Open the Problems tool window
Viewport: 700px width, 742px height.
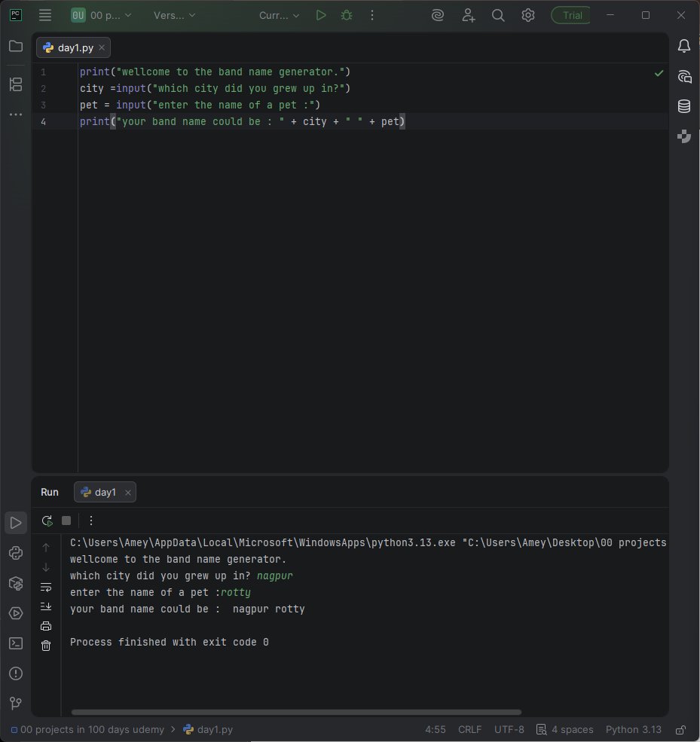tap(16, 673)
